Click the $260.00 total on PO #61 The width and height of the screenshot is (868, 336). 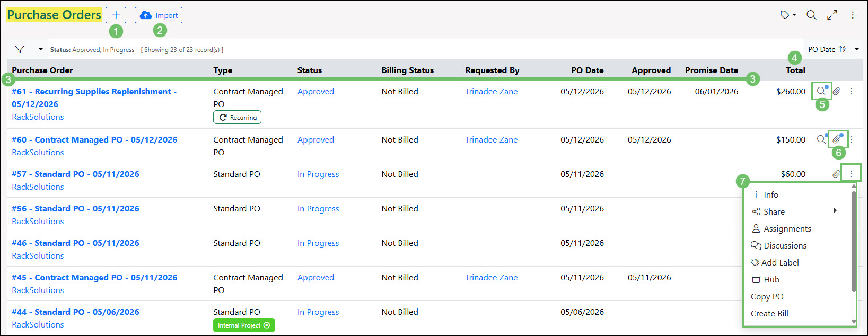click(x=791, y=91)
